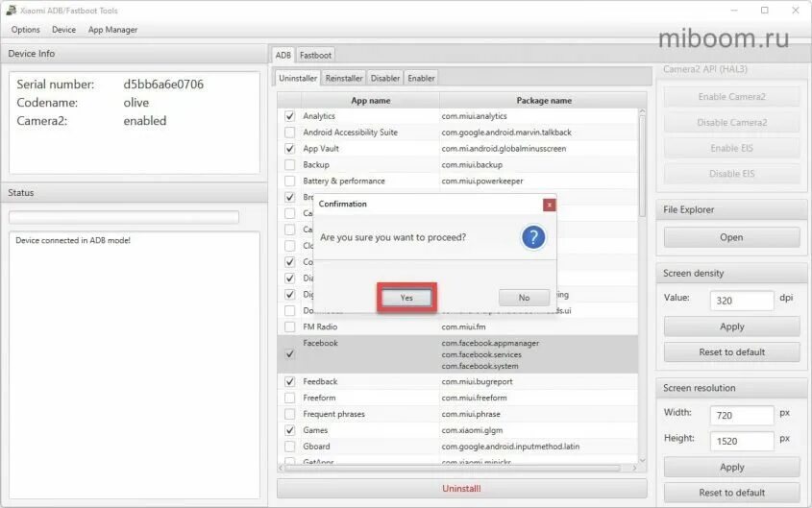Click package name com.facebook.services
The width and height of the screenshot is (812, 508).
click(x=481, y=354)
